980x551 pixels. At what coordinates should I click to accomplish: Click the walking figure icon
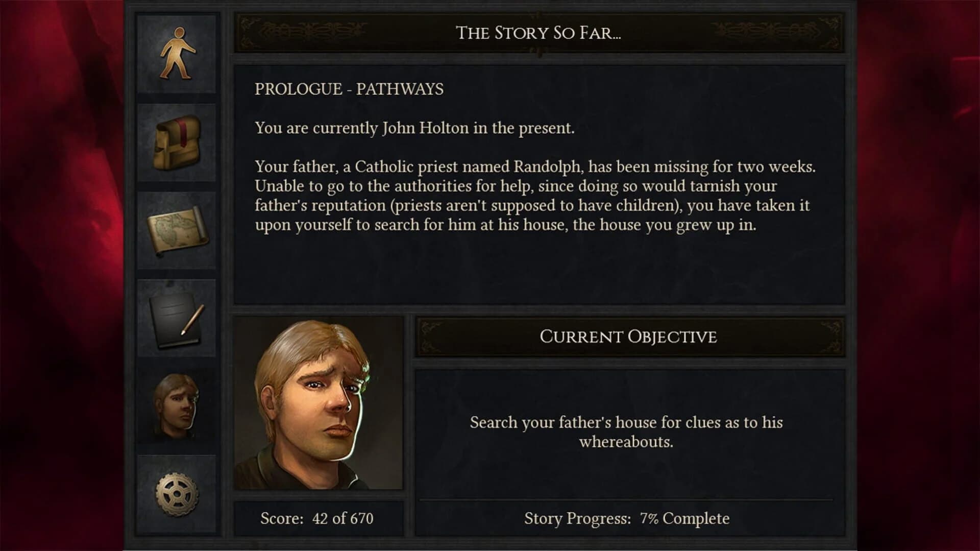[x=177, y=54]
